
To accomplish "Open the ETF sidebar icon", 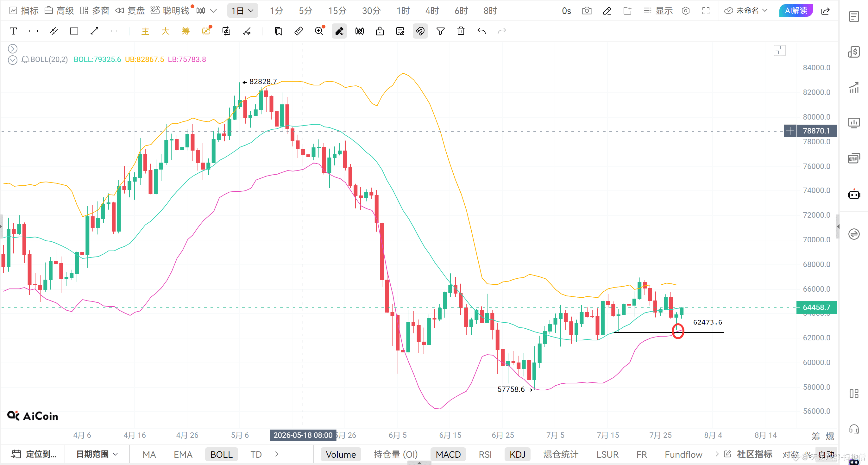I will [x=854, y=158].
